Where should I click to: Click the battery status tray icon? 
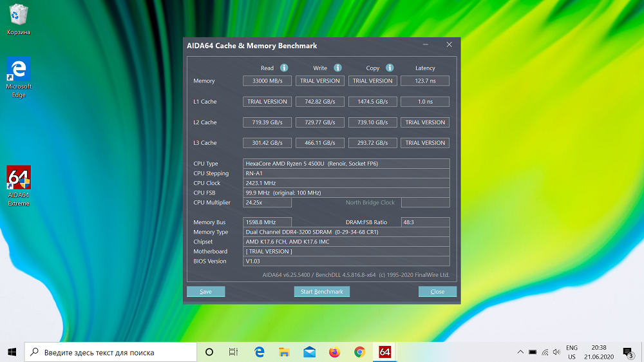point(533,352)
